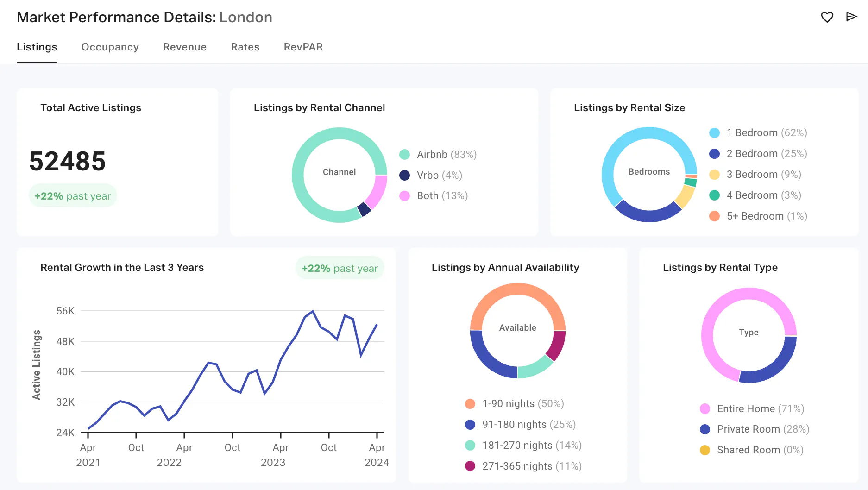This screenshot has width=868, height=490.
Task: Click the 91-180 nights (25%) label
Action: [529, 425]
